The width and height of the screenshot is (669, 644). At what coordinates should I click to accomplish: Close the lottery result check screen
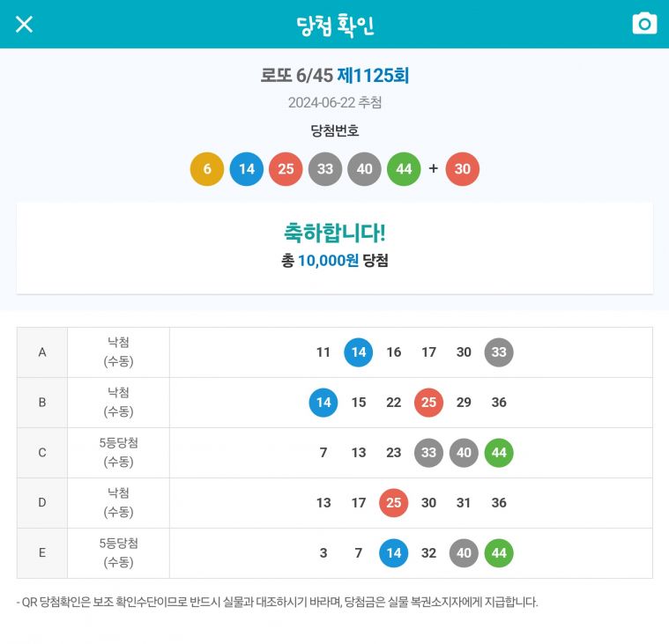24,24
